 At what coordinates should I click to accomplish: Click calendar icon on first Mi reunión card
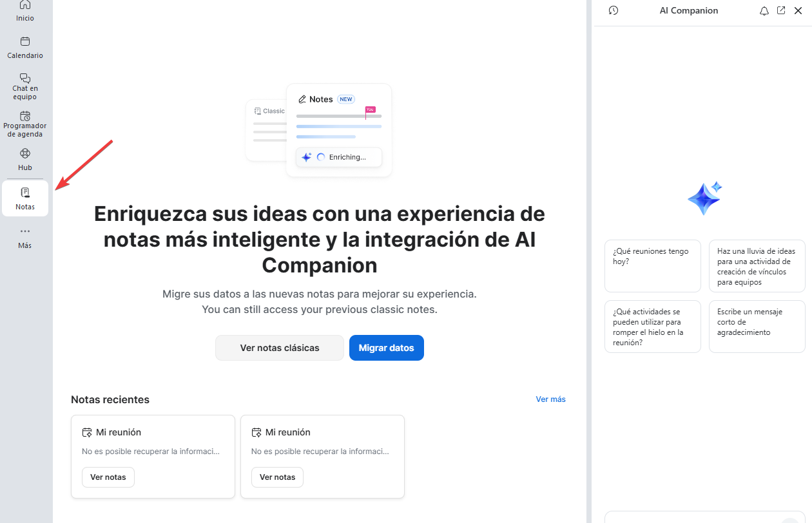[x=87, y=432]
